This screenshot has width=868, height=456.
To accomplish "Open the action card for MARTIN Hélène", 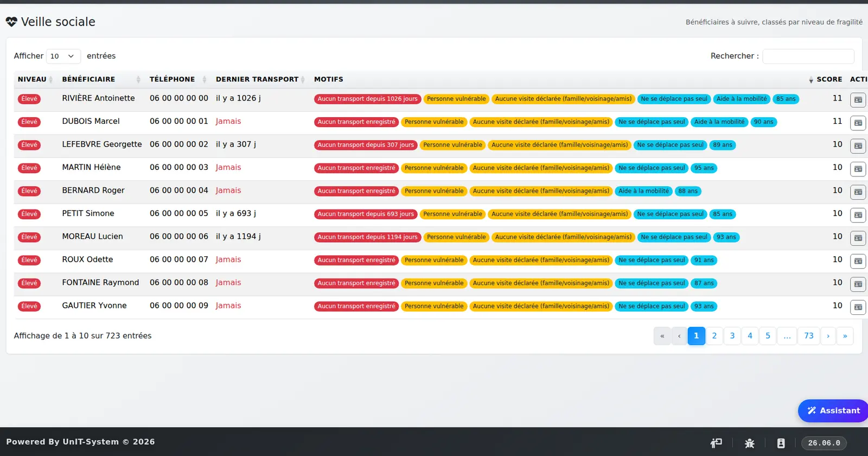I will (x=858, y=169).
